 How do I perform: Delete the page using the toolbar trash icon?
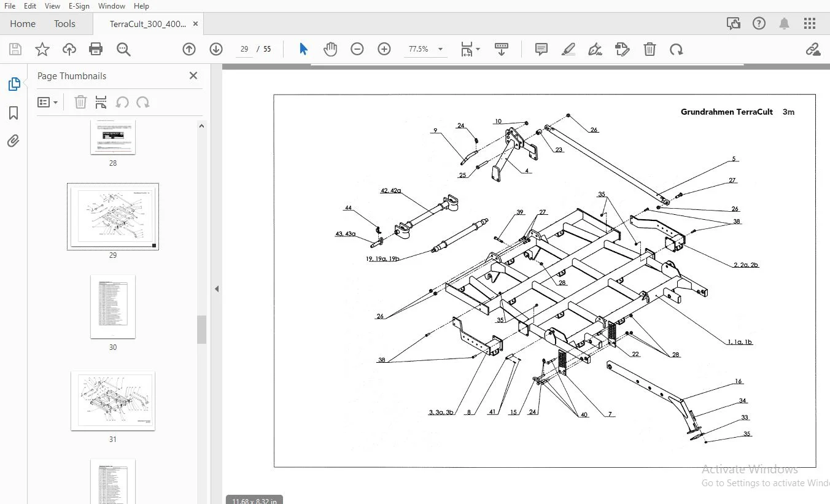coord(650,50)
